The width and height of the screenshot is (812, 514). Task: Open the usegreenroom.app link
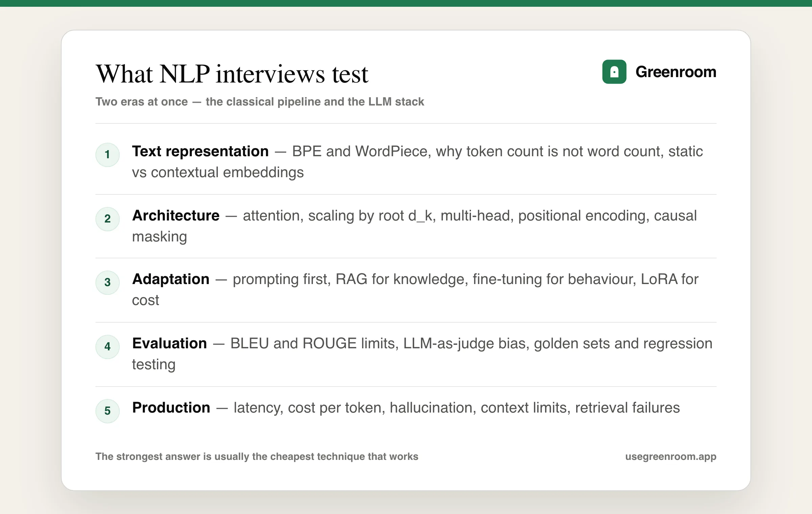click(x=671, y=457)
